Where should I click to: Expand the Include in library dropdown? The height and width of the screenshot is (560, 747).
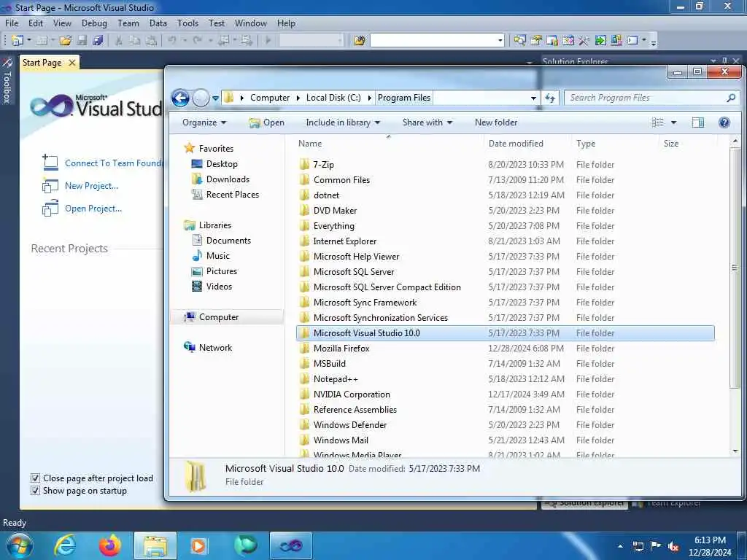pos(343,122)
